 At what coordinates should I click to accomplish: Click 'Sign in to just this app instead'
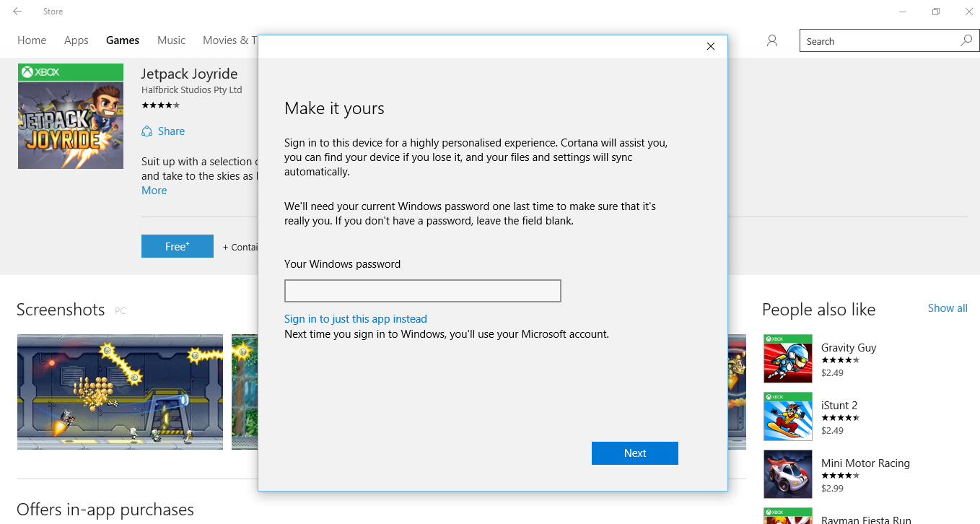(x=356, y=319)
